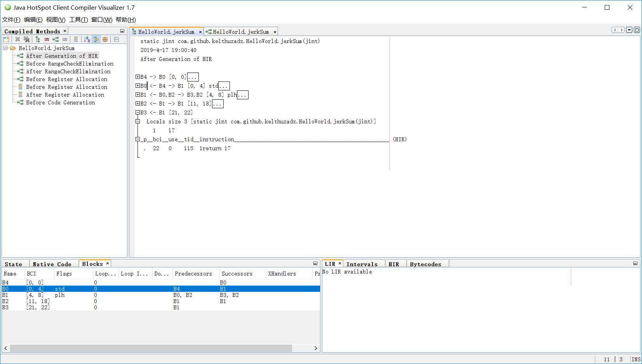Open the 视图(V) menu
The image size is (642, 364).
(x=56, y=20)
